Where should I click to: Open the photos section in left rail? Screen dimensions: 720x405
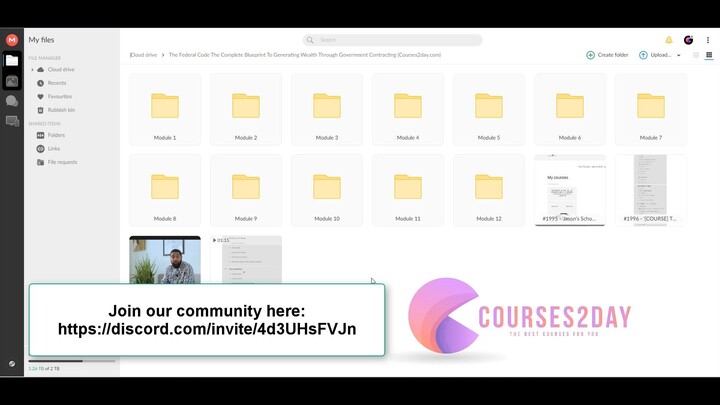(x=12, y=81)
